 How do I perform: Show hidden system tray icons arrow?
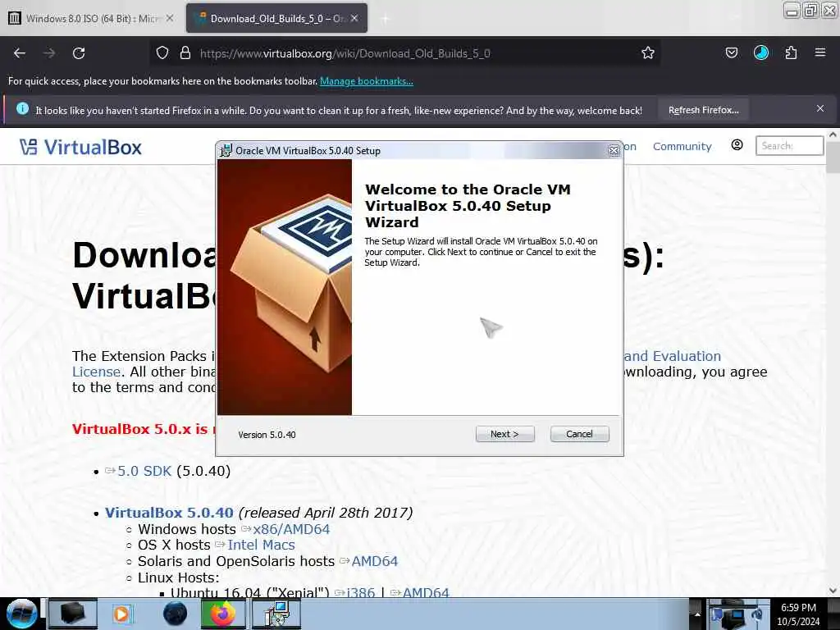[697, 614]
